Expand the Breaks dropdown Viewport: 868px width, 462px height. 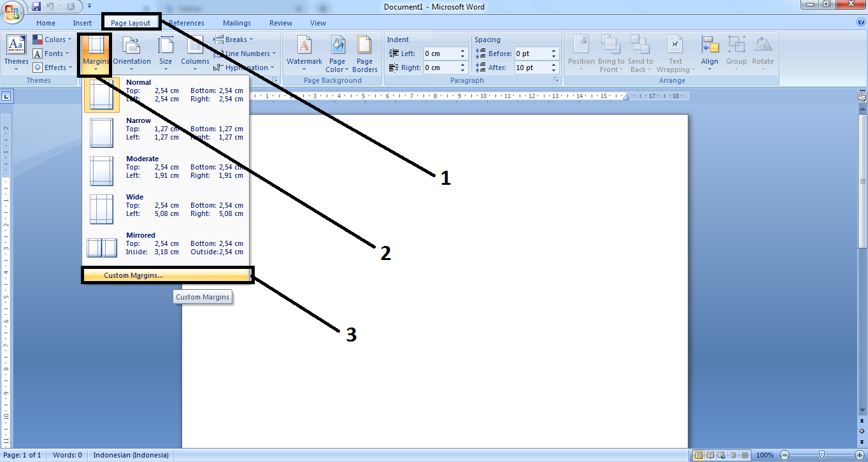pos(234,40)
